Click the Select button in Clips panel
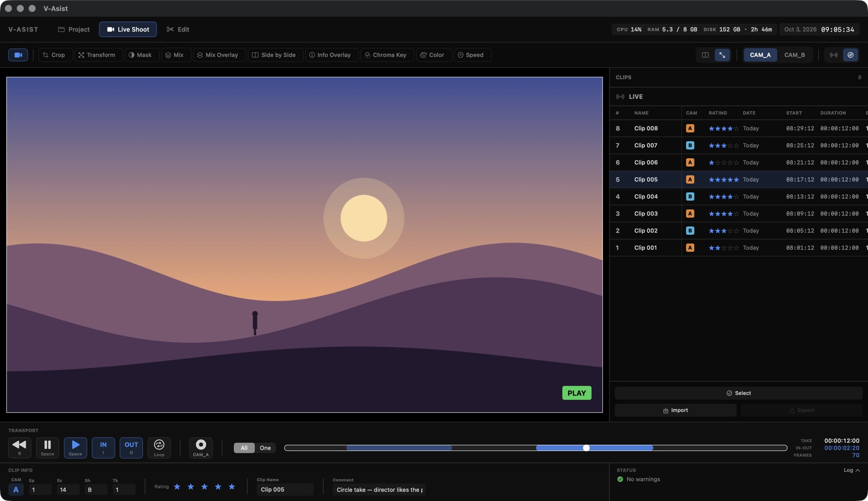This screenshot has width=868, height=501. point(738,393)
